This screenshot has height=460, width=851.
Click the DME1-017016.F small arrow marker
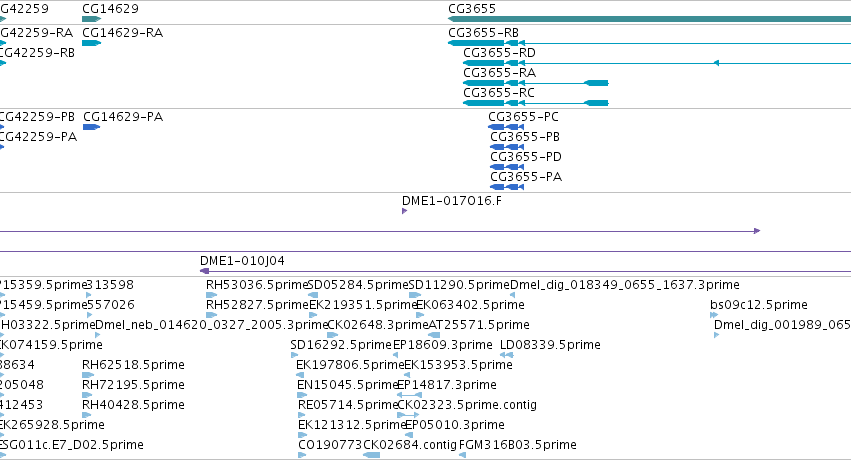click(404, 211)
